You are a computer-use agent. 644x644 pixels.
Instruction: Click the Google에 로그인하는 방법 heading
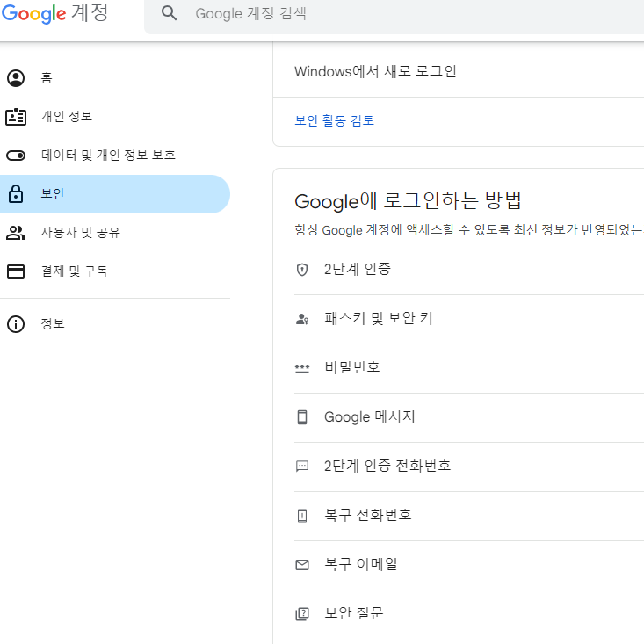point(408,201)
